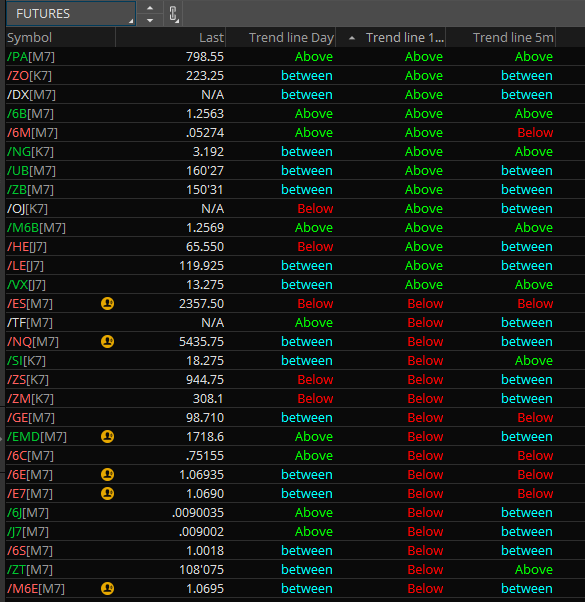The image size is (585, 602).
Task: Click the alert icon beside /6E[M7]
Action: pyautogui.click(x=107, y=475)
